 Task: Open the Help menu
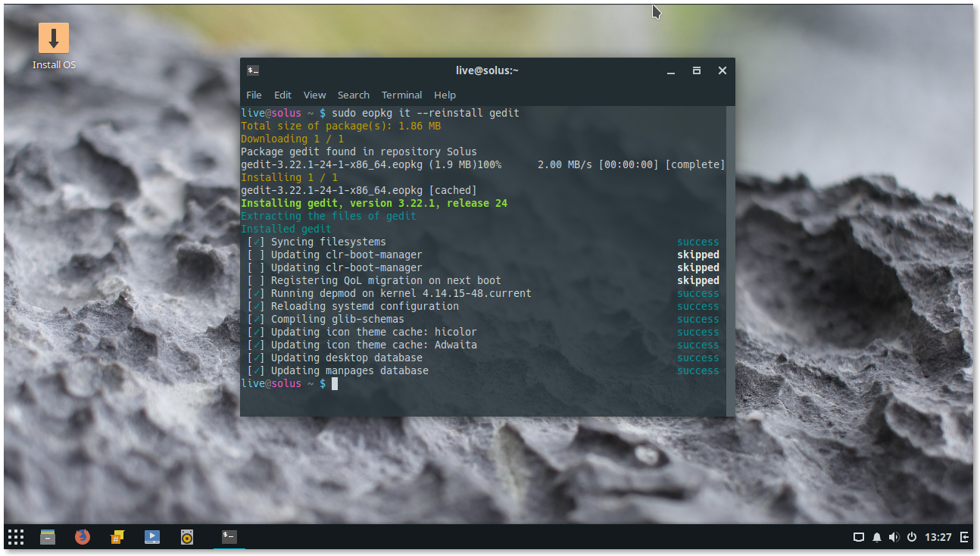pos(445,95)
